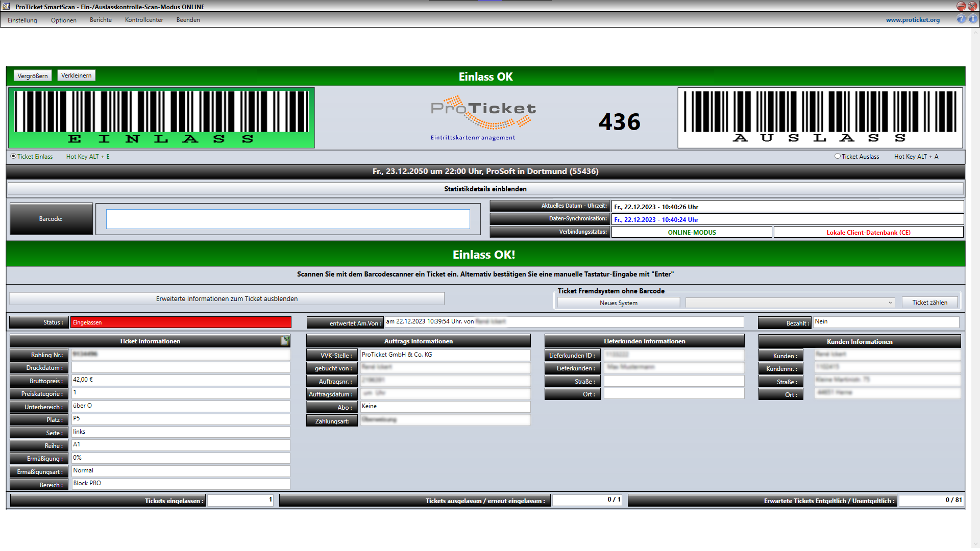Click the Neues System button
980x551 pixels.
(x=619, y=303)
